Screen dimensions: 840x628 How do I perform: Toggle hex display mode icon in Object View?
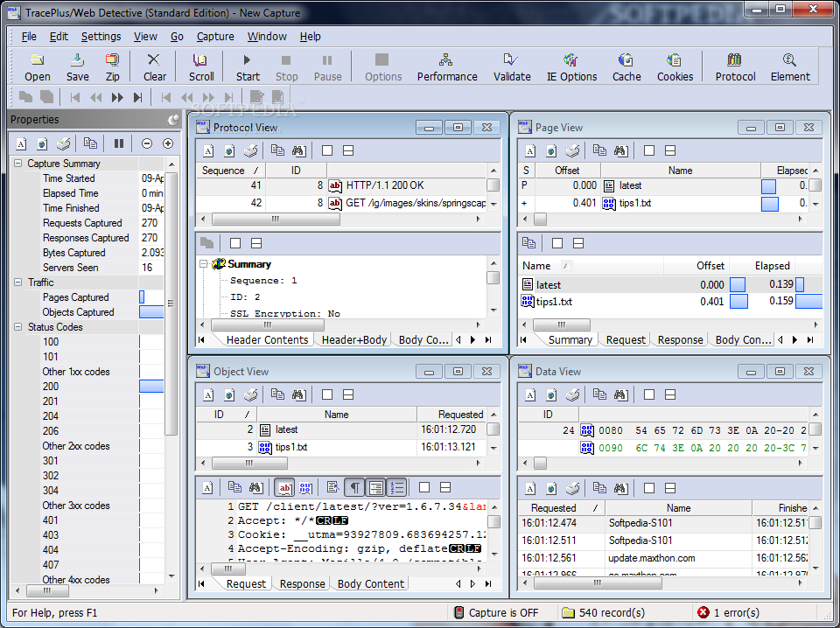305,488
